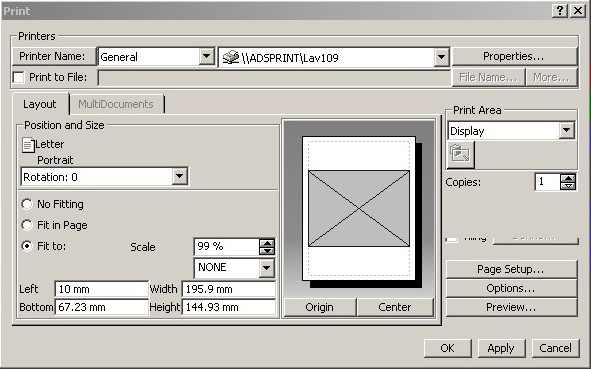Open the Rotation dropdown
This screenshot has height=369, width=591.
click(x=179, y=176)
